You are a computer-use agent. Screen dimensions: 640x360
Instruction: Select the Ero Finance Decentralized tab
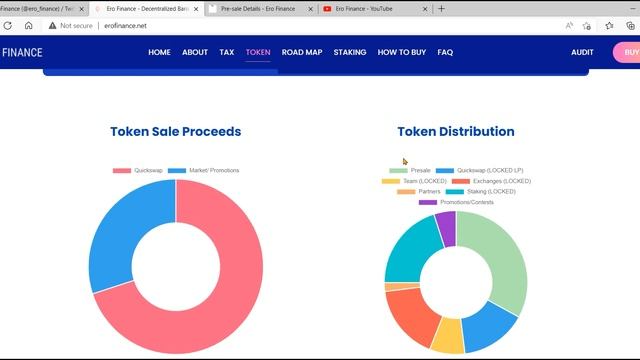tap(147, 9)
